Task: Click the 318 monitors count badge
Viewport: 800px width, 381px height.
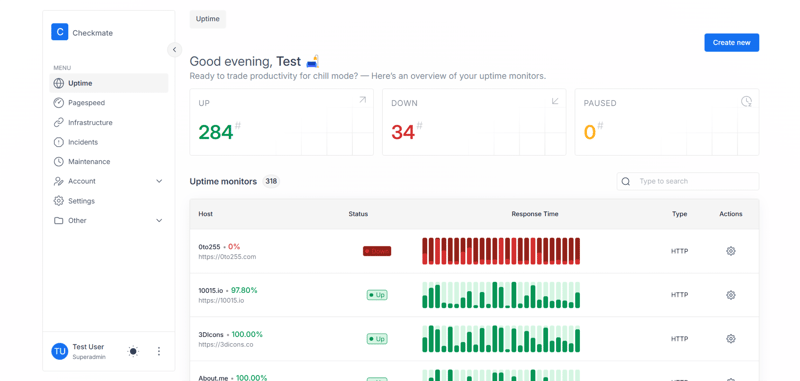Action: 271,181
